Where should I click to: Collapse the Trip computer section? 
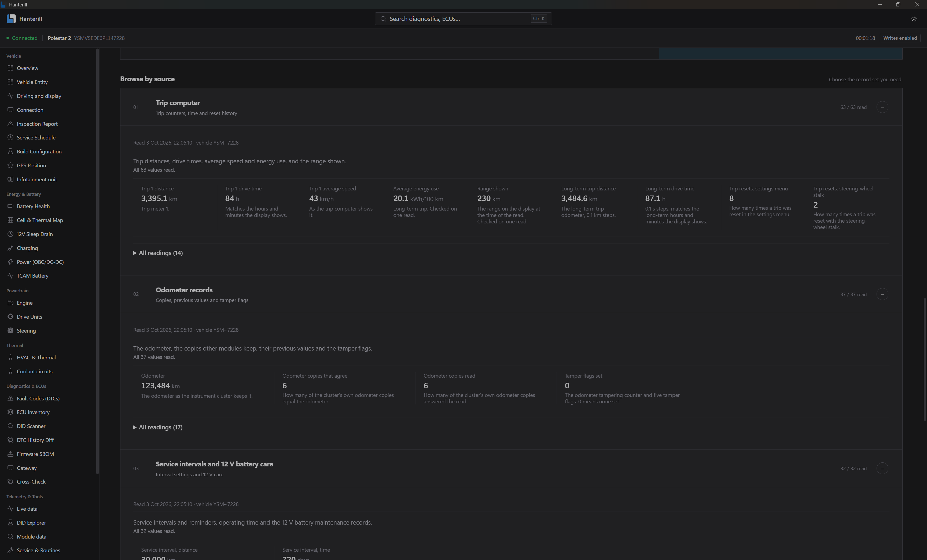pos(882,107)
